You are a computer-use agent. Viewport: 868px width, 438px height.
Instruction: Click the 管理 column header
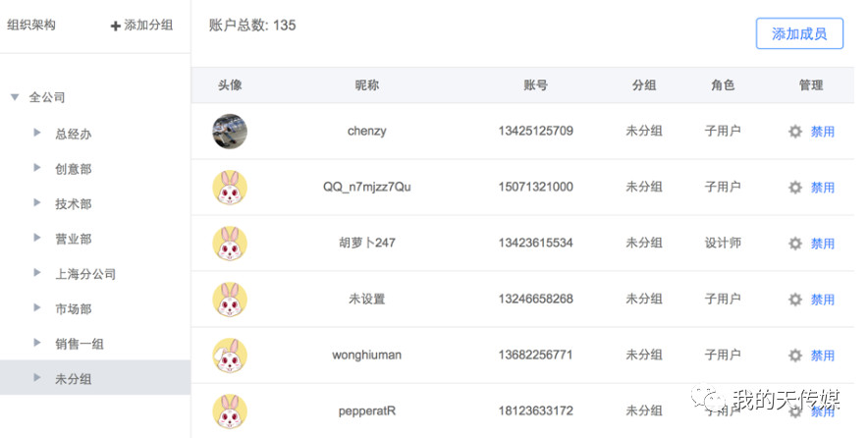coord(811,85)
